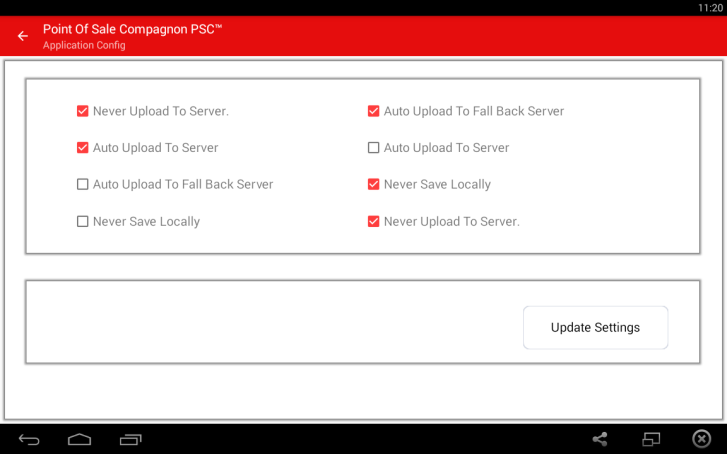Enable the unticked Auto Upload To Server checkbox
This screenshot has height=454, width=727.
pyautogui.click(x=374, y=148)
